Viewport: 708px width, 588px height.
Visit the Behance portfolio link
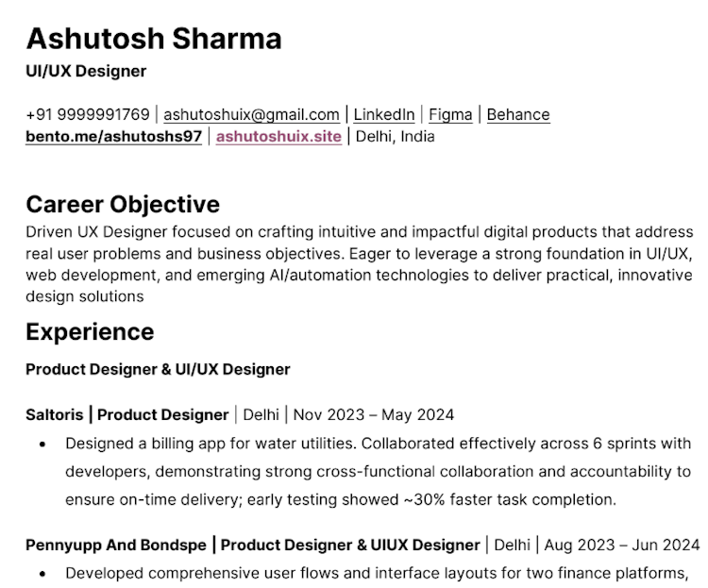click(x=518, y=115)
